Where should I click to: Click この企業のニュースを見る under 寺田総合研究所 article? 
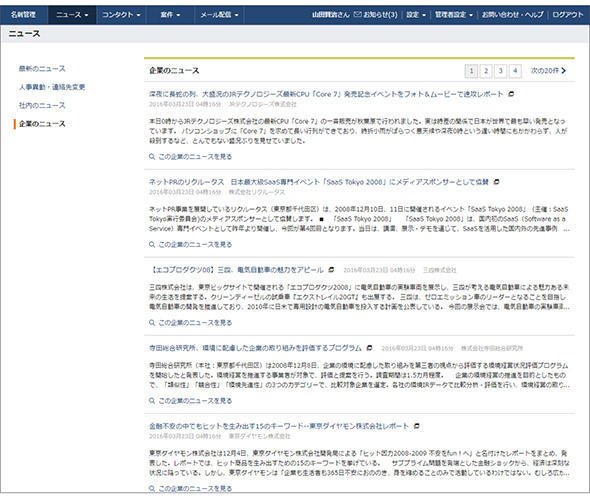coord(191,401)
